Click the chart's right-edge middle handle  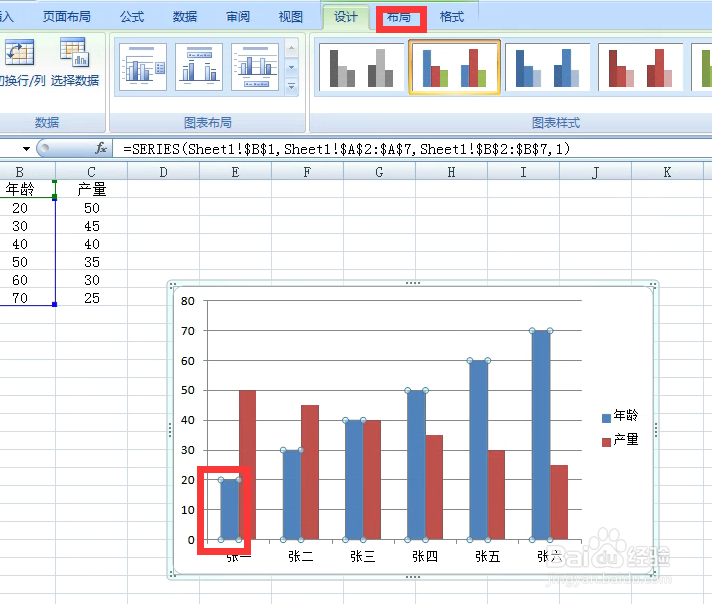pos(656,430)
